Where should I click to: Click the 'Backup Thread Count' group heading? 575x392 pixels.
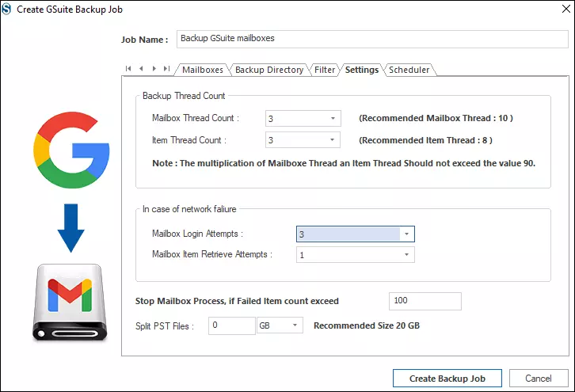(184, 96)
